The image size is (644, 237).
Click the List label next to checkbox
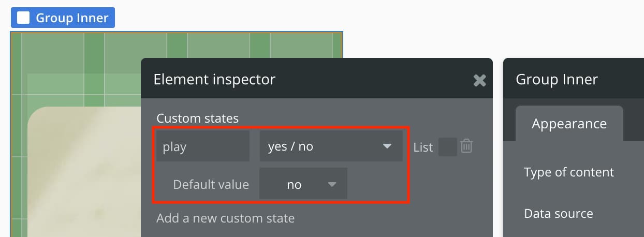[x=422, y=147]
